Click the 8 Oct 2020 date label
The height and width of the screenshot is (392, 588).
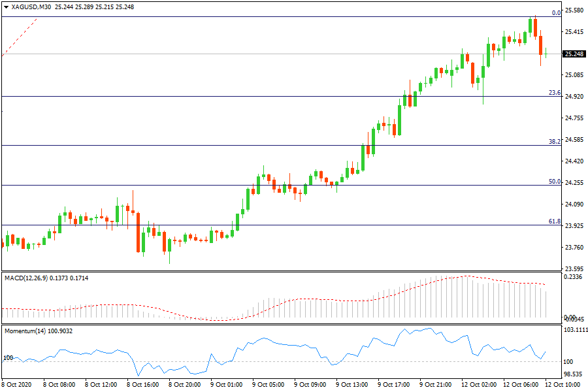(x=18, y=385)
